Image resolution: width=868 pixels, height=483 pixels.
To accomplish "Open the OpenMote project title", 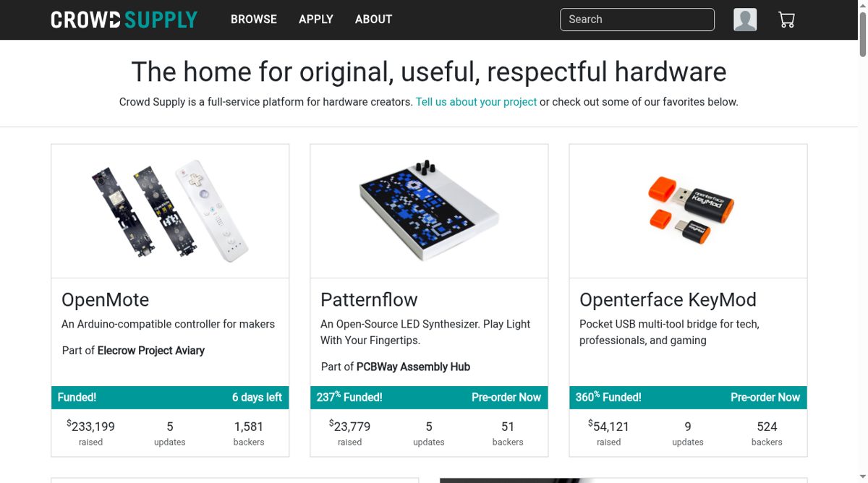I will click(105, 299).
